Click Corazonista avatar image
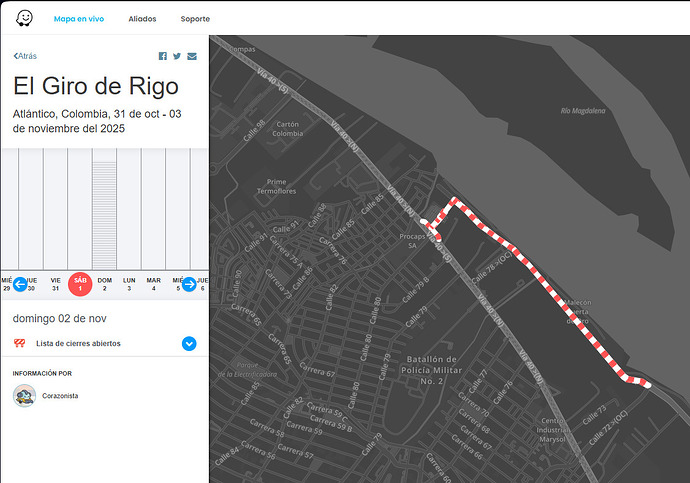The width and height of the screenshot is (690, 483). tap(25, 395)
